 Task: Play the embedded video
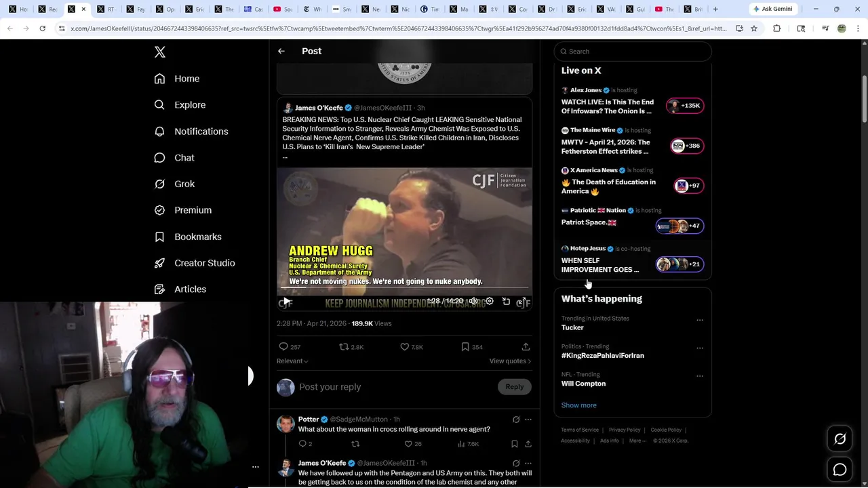tap(286, 301)
